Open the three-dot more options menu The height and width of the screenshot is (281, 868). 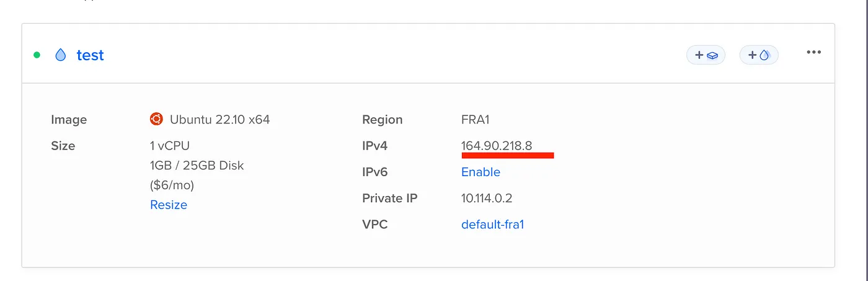click(x=813, y=53)
